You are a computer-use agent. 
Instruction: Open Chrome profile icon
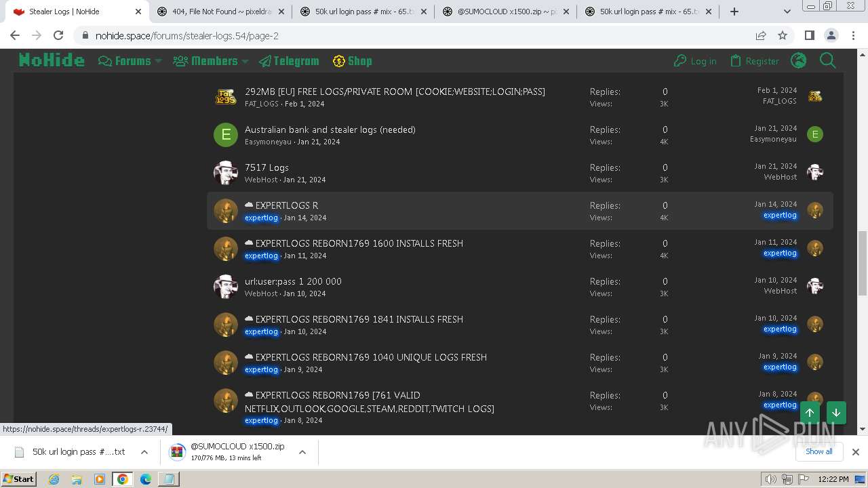(x=831, y=35)
